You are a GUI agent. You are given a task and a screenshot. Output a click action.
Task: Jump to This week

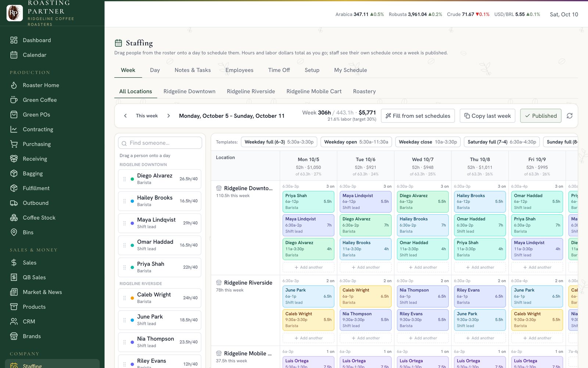[x=147, y=116]
